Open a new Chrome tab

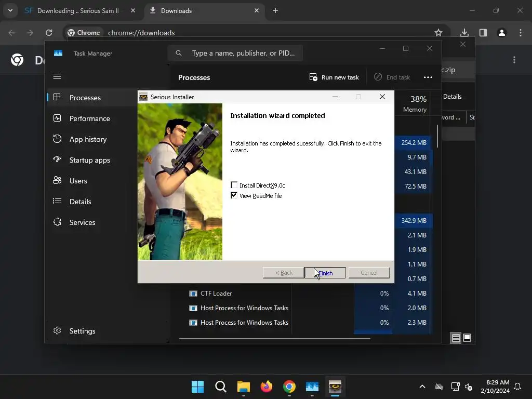(275, 11)
